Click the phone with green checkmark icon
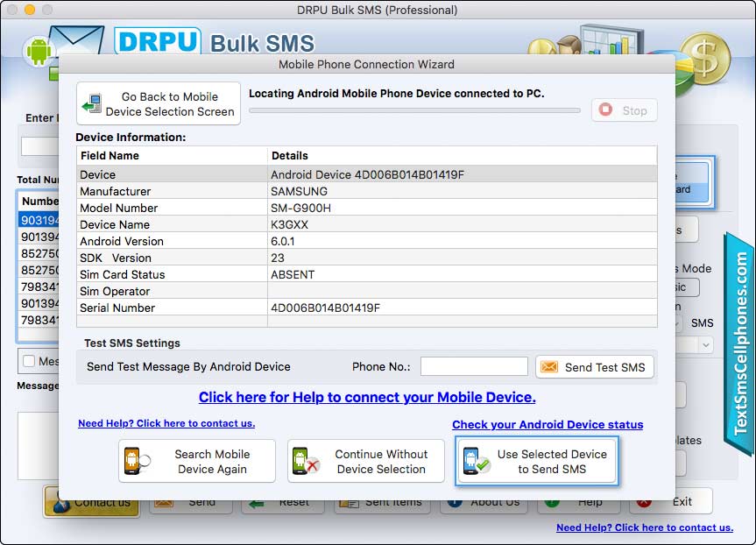 click(x=477, y=461)
